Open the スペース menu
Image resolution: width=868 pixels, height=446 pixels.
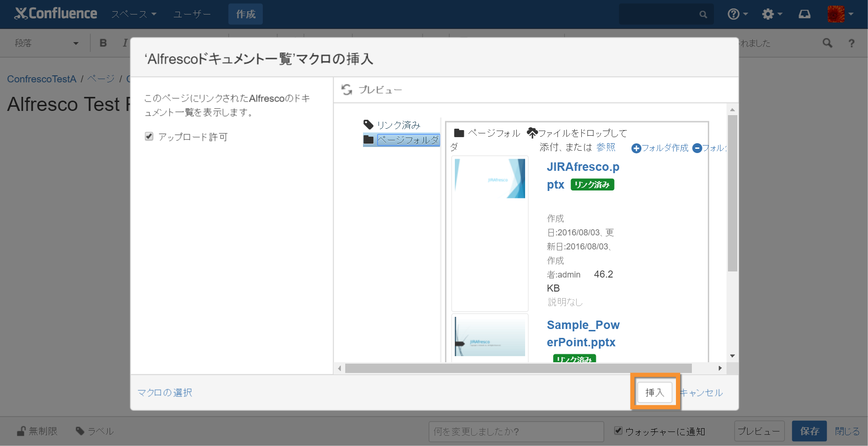[x=134, y=15]
